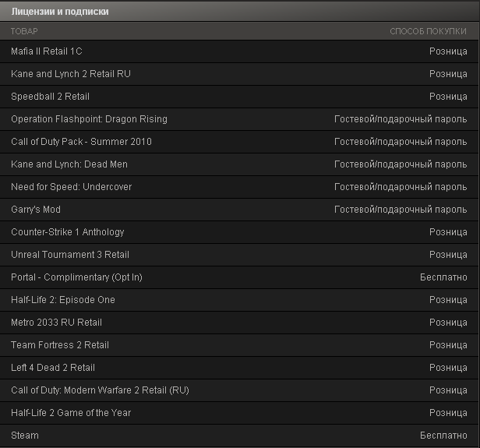Click the Steam license row
Screen dimensions: 480x448
point(239,436)
